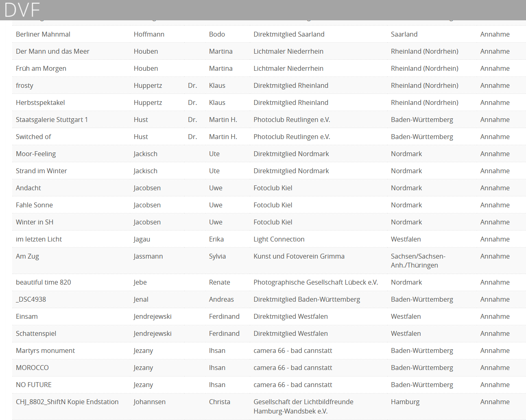
Task: Click 'Nordmark' in Winter in SH row
Action: 406,222
